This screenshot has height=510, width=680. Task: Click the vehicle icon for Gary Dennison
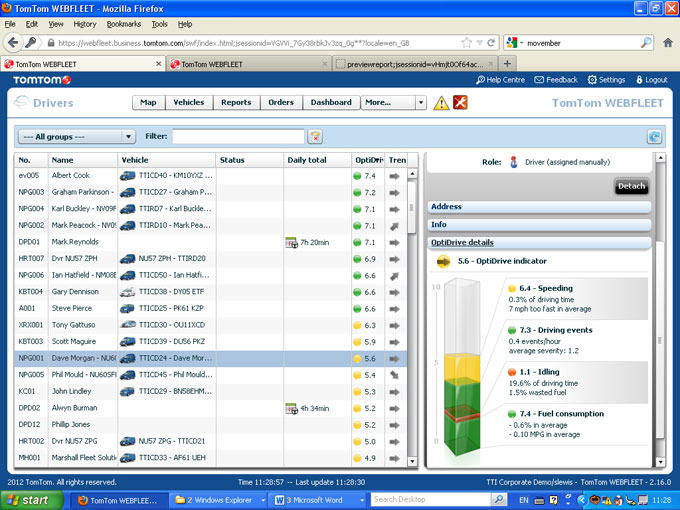pos(128,292)
